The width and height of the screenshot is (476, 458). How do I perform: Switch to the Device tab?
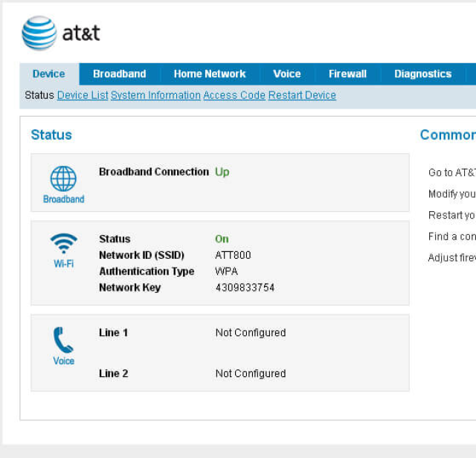(49, 74)
